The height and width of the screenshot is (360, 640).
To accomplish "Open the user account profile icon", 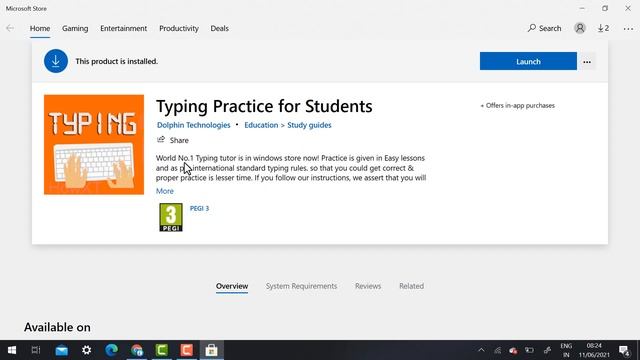I will (x=580, y=28).
